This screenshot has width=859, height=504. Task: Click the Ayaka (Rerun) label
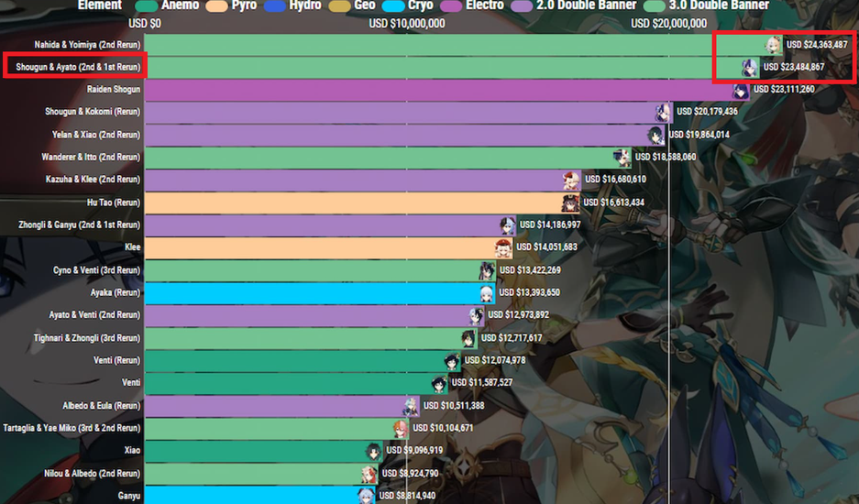point(116,293)
